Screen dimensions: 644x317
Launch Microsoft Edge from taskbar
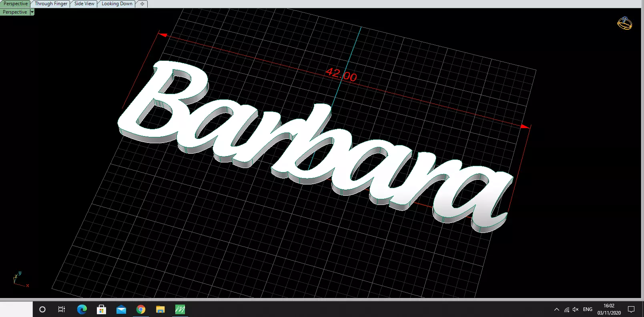coord(82,309)
